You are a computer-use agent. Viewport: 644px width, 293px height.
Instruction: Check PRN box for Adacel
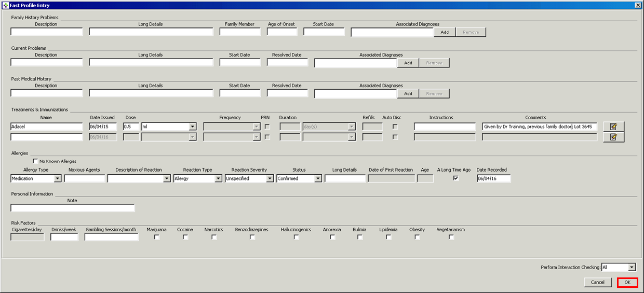click(x=267, y=127)
